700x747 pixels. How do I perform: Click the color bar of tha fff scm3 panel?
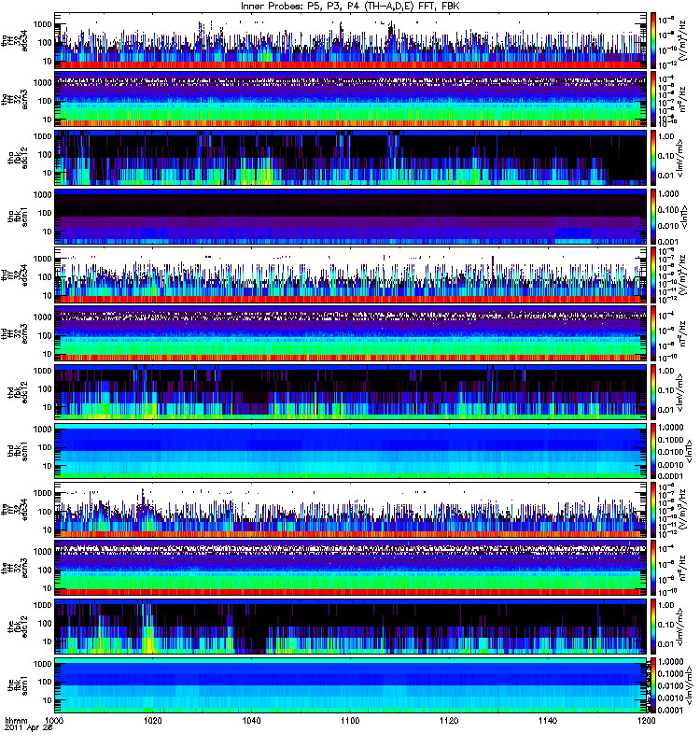point(654,99)
